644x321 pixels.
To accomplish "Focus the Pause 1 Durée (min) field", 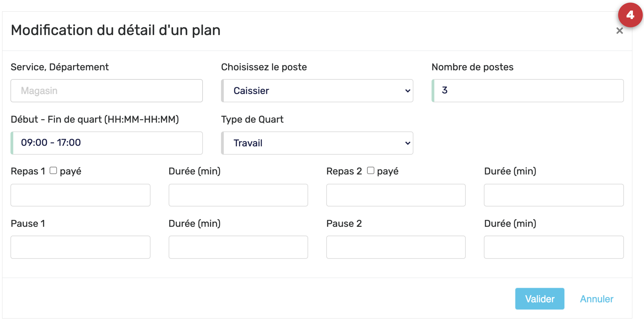I will (238, 247).
